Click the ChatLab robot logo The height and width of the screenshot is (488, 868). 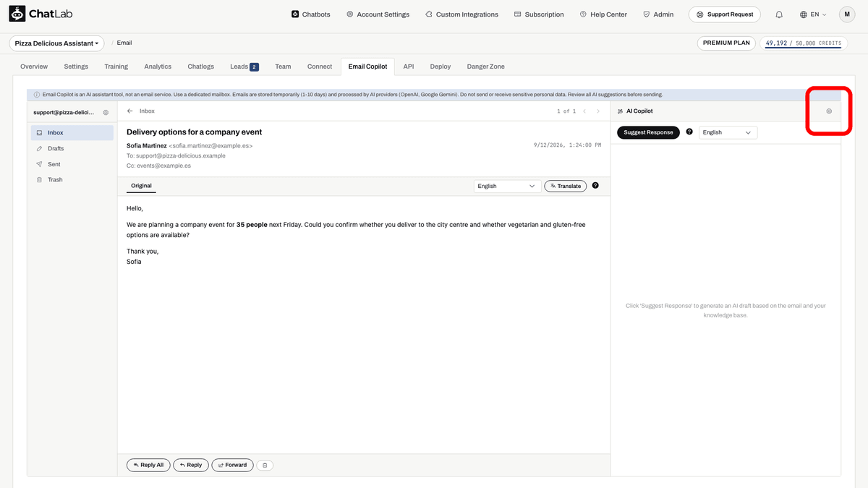[x=17, y=14]
